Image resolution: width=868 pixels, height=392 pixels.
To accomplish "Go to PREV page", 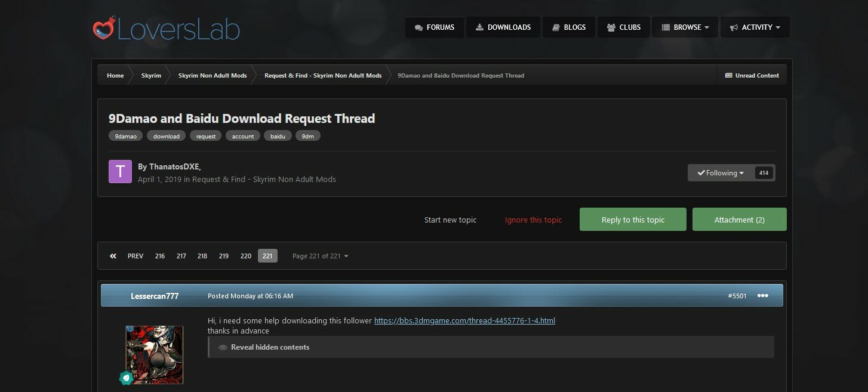I will pyautogui.click(x=136, y=256).
